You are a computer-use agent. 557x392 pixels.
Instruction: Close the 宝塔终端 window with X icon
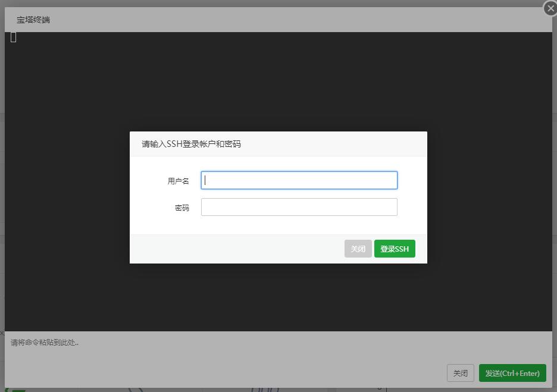pos(550,8)
